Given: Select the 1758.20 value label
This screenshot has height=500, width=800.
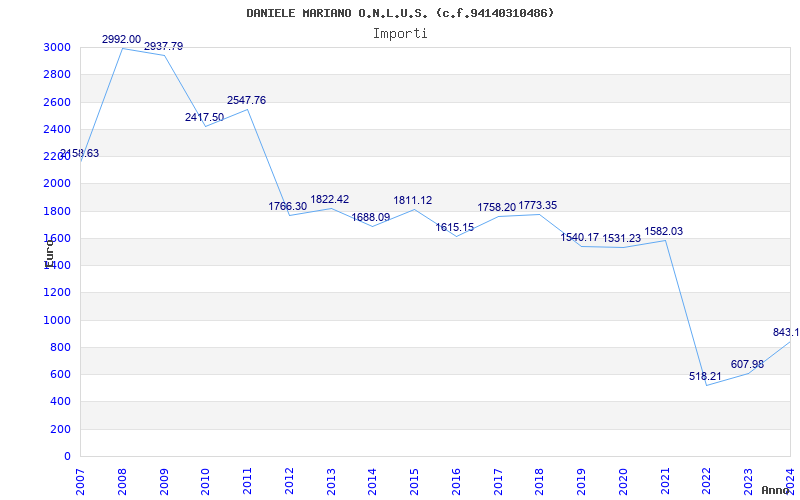Looking at the screenshot, I should pos(496,208).
